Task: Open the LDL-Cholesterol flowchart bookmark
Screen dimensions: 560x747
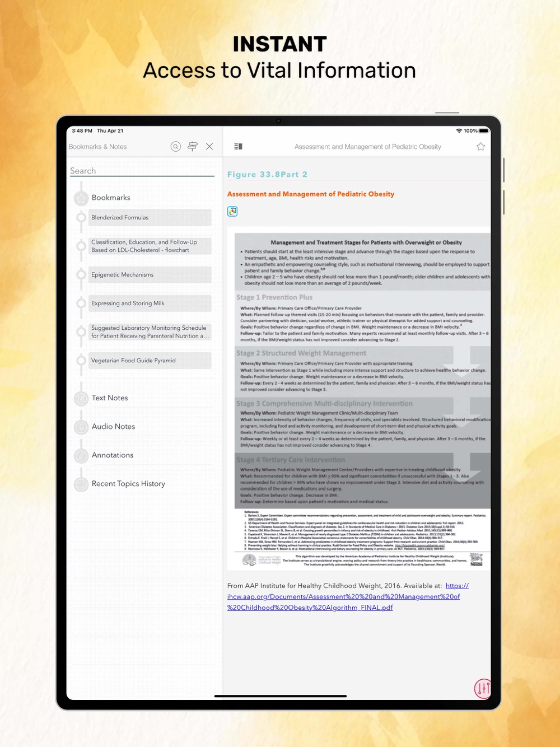Action: [150, 246]
